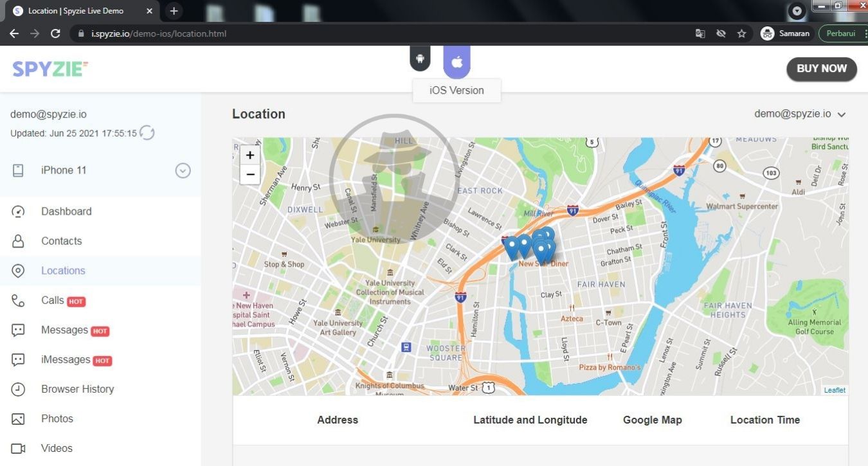Image resolution: width=868 pixels, height=466 pixels.
Task: Reload the page with the browser reload icon
Action: (x=55, y=33)
